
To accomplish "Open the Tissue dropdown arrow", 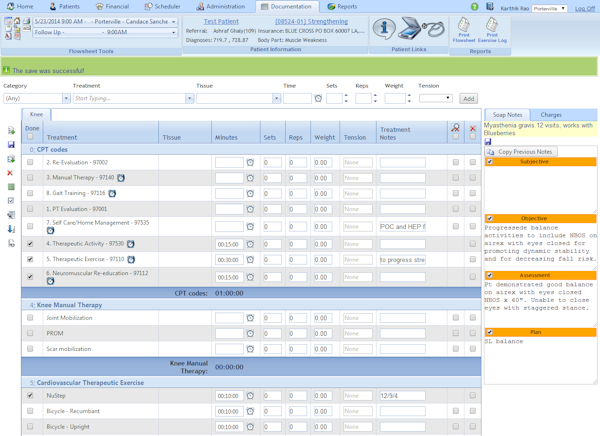I will (277, 98).
